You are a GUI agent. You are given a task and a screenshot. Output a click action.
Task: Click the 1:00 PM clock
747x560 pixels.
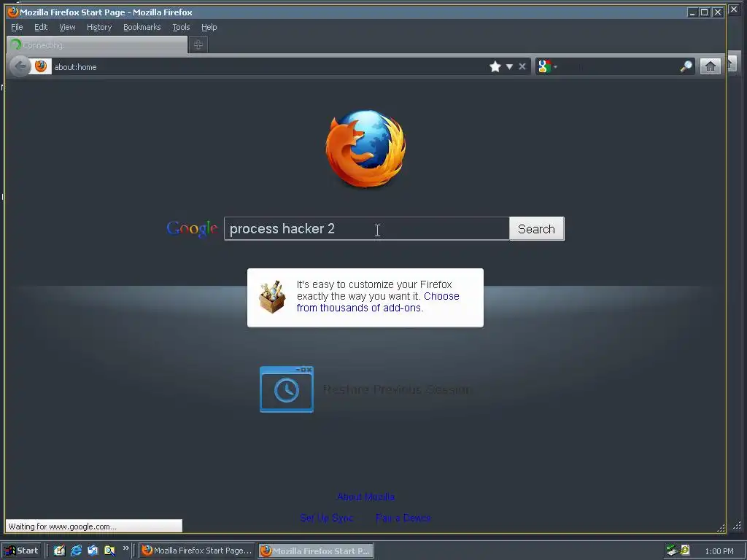(719, 551)
